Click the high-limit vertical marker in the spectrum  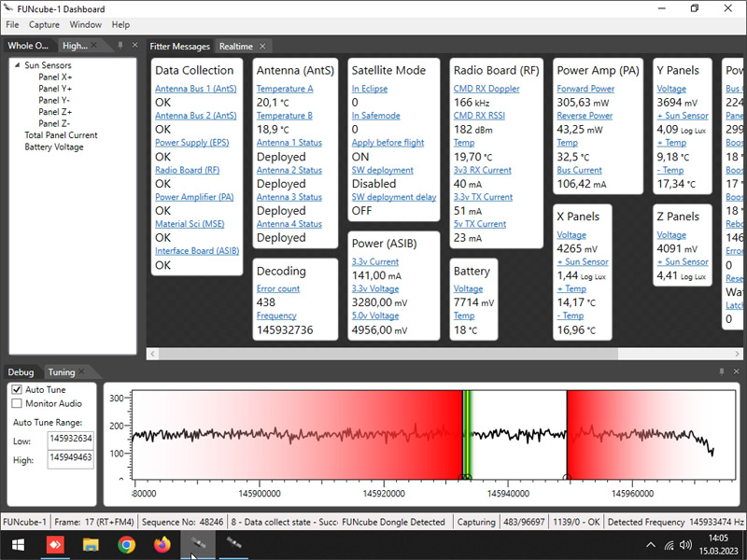[x=567, y=434]
